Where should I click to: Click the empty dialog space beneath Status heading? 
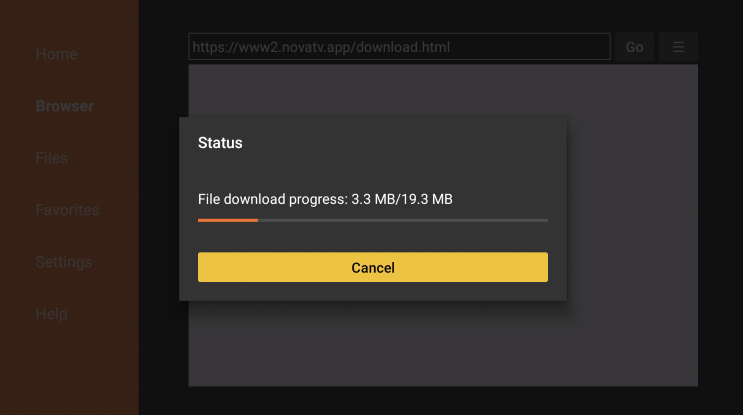tap(373, 171)
